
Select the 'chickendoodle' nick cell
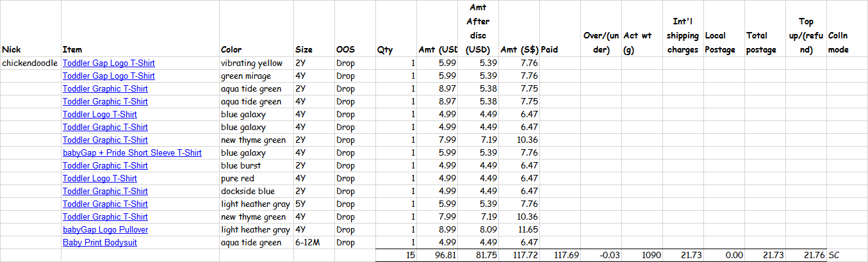pos(30,63)
